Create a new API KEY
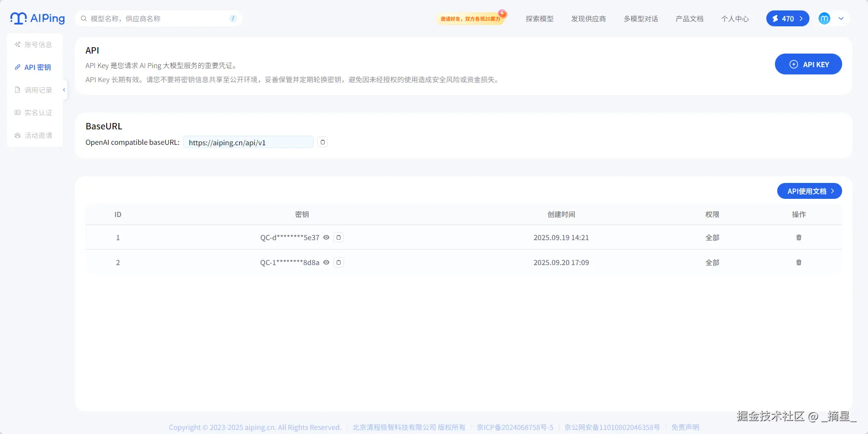 pos(808,64)
